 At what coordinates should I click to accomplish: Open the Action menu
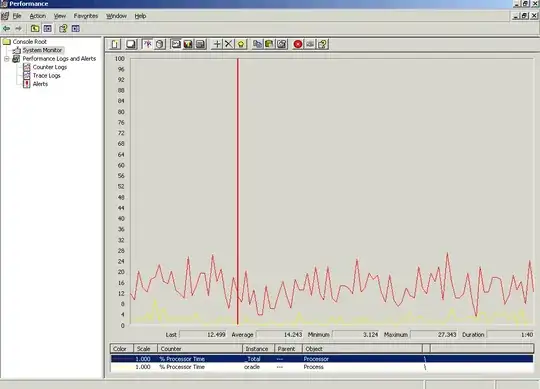pos(38,16)
